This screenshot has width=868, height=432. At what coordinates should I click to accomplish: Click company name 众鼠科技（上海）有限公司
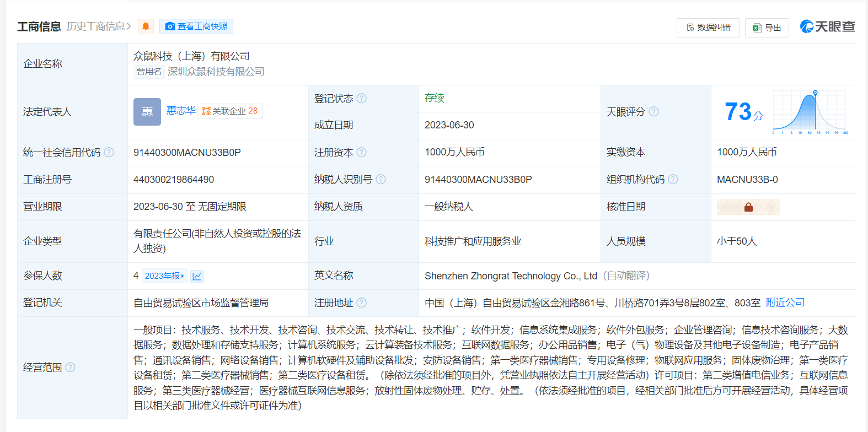[191, 56]
